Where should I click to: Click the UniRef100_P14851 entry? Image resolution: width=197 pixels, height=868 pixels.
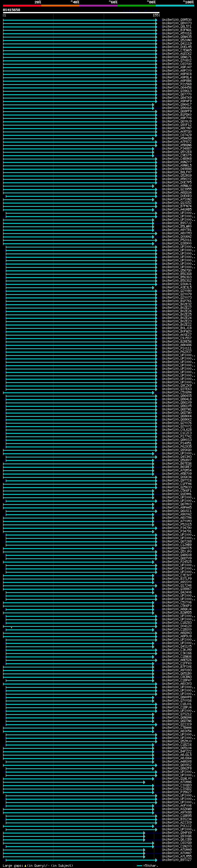point(176,443)
